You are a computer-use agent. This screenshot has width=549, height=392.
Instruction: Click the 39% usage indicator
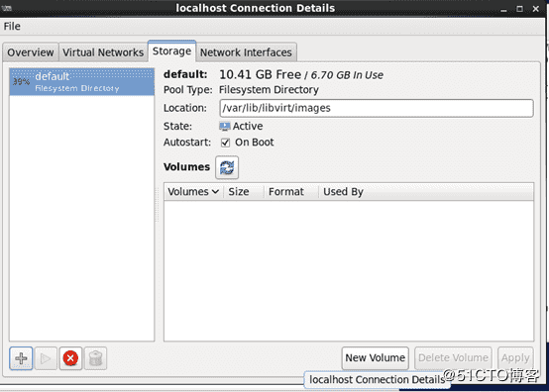click(x=22, y=82)
